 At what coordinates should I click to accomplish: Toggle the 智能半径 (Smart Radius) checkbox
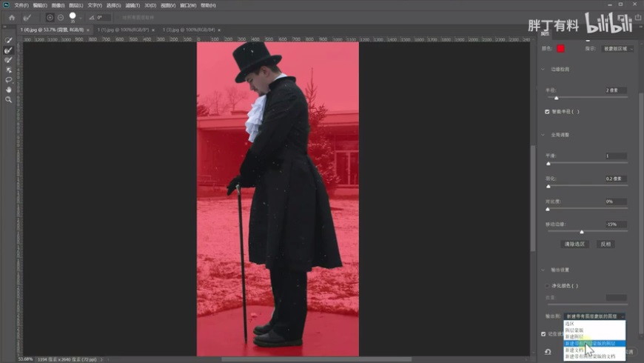[547, 112]
